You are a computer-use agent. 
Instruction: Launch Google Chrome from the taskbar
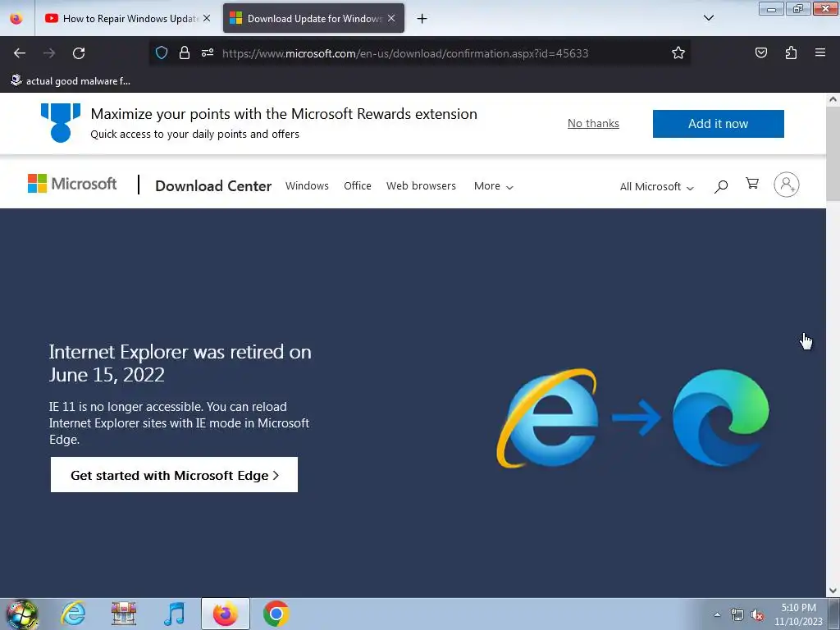276,614
